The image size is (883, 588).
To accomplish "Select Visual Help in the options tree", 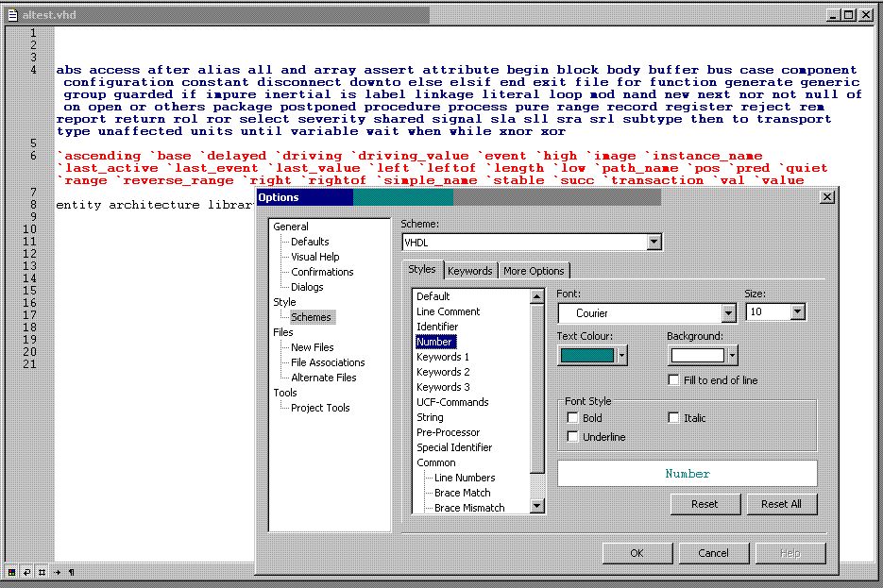I will coord(314,257).
